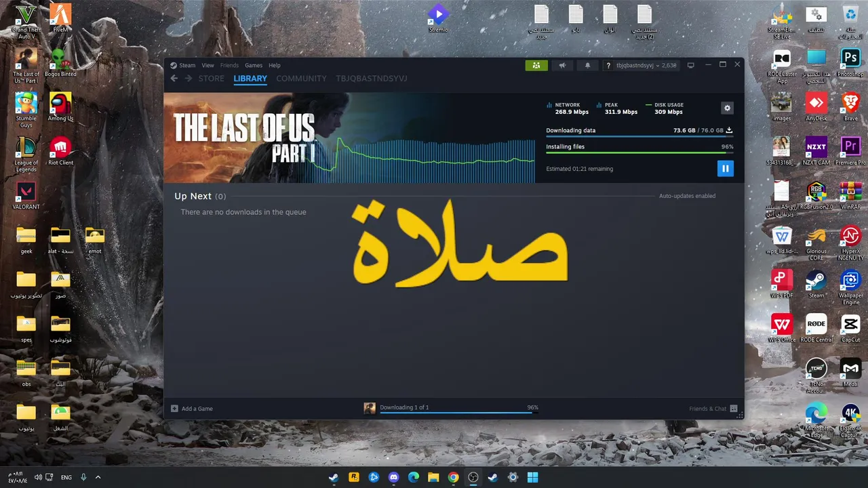Open League of Legends desktop icon
Viewport: 868px width, 488px height.
click(26, 155)
